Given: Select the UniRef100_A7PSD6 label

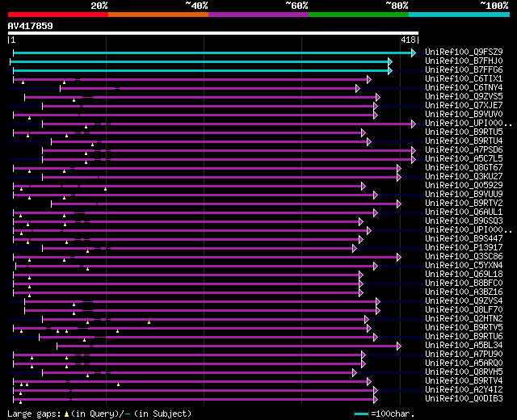Looking at the screenshot, I should pos(464,149).
